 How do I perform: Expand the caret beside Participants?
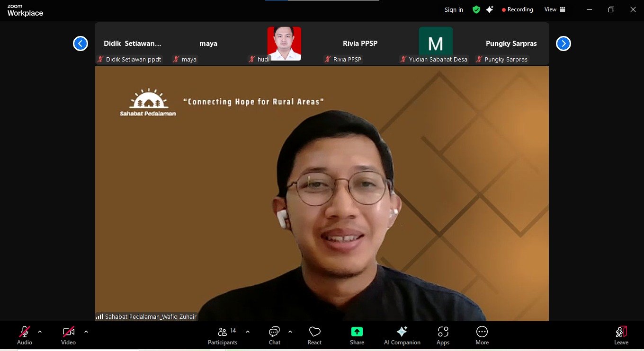pyautogui.click(x=248, y=332)
